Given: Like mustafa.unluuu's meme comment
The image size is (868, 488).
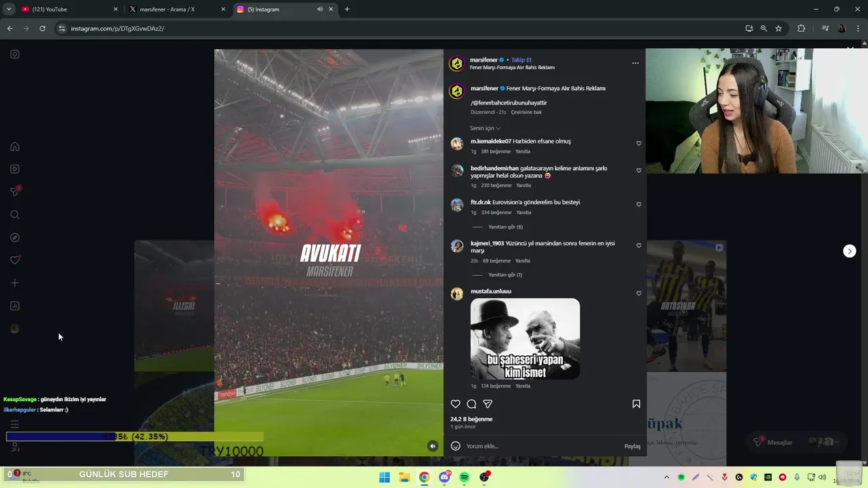Looking at the screenshot, I should (x=639, y=293).
